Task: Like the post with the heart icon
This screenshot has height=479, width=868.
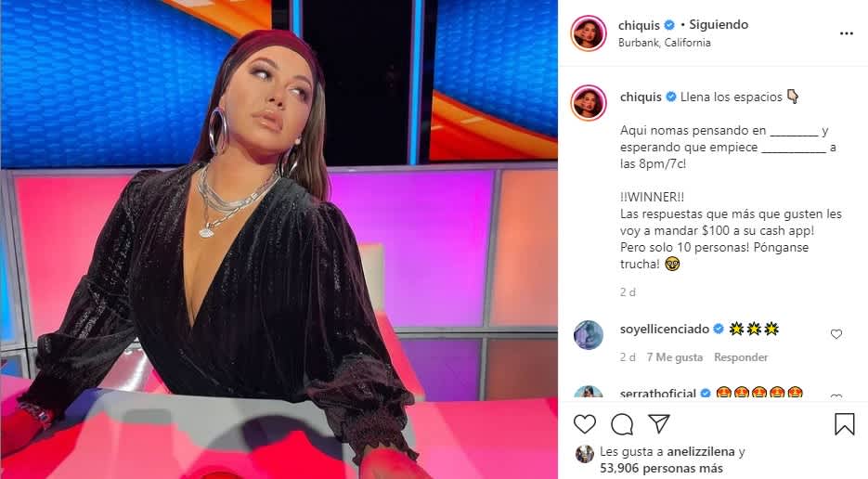Action: tap(585, 424)
